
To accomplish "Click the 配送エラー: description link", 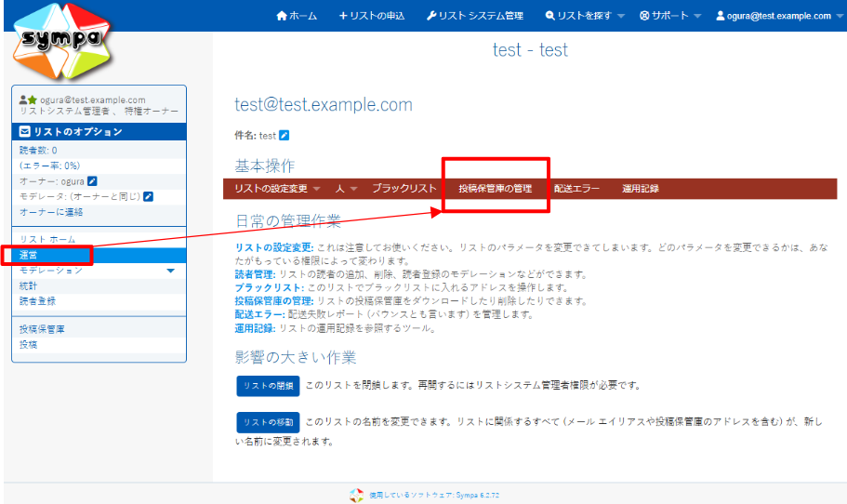I will coord(259,314).
